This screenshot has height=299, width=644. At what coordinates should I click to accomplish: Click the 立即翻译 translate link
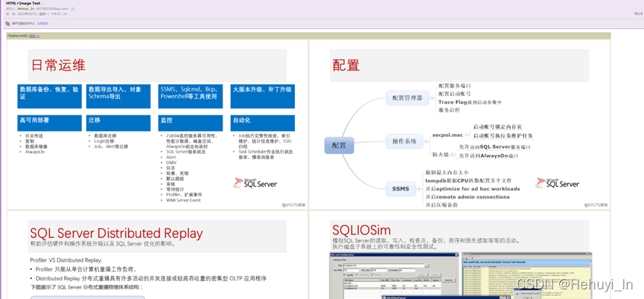42,23
